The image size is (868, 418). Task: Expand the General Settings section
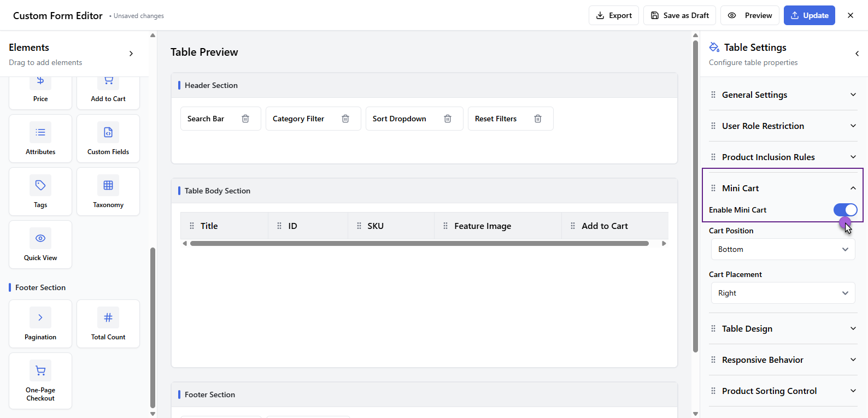(783, 95)
